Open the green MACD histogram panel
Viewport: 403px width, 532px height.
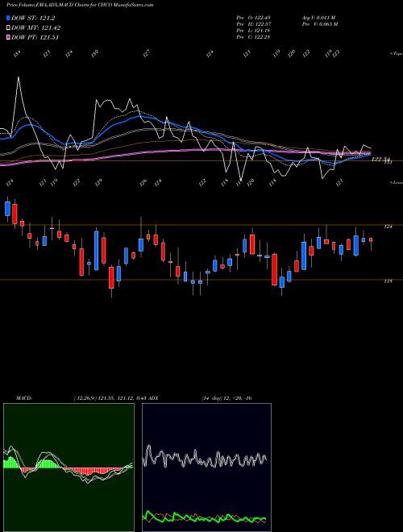coord(69,468)
